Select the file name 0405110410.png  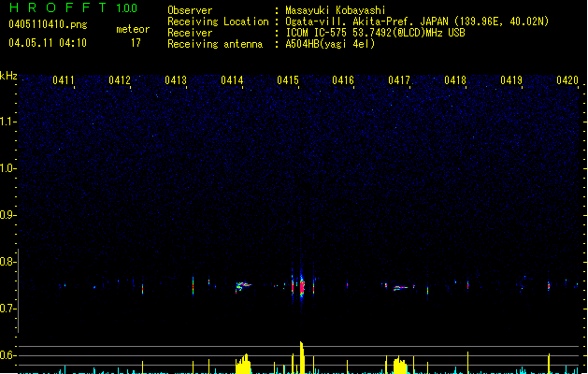pyautogui.click(x=48, y=24)
